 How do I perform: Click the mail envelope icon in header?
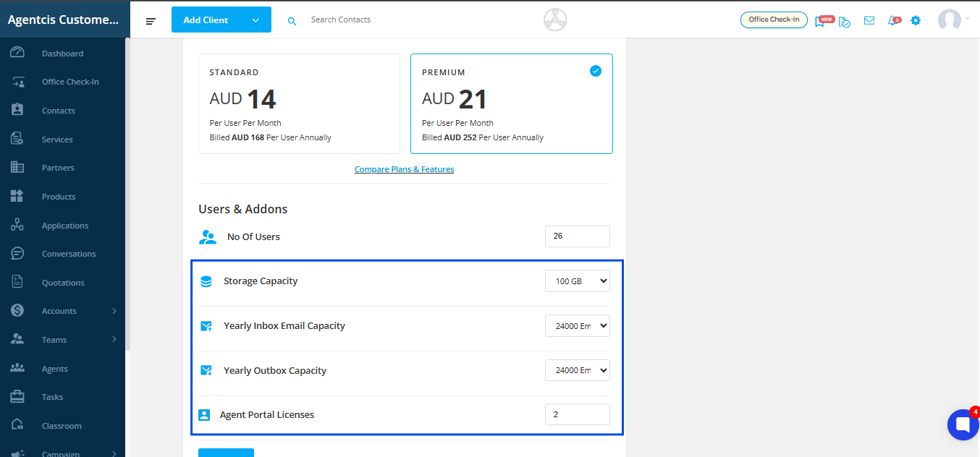(x=869, y=20)
